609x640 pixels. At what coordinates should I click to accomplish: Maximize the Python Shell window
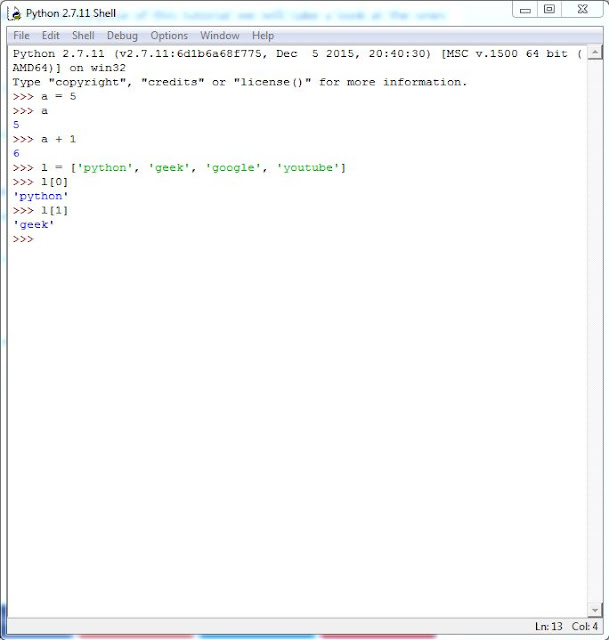(549, 9)
